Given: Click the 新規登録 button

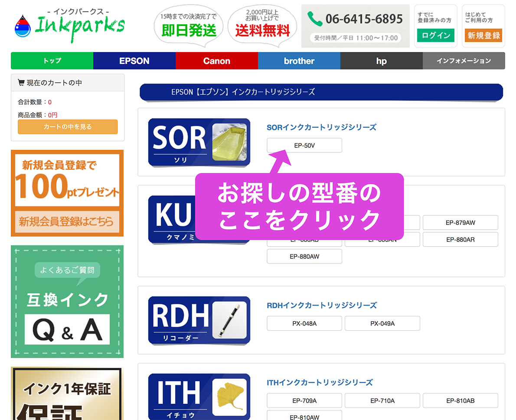Looking at the screenshot, I should pos(483,35).
